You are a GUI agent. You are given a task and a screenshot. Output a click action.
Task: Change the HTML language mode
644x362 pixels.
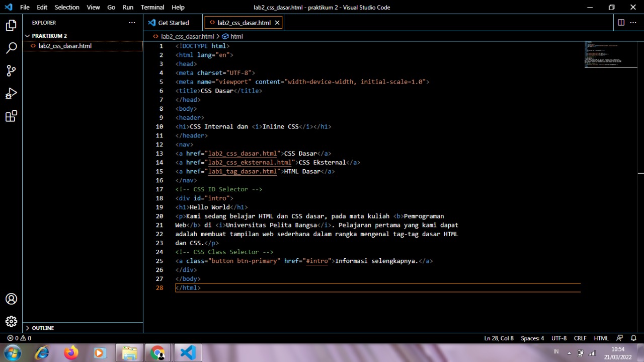pyautogui.click(x=601, y=338)
